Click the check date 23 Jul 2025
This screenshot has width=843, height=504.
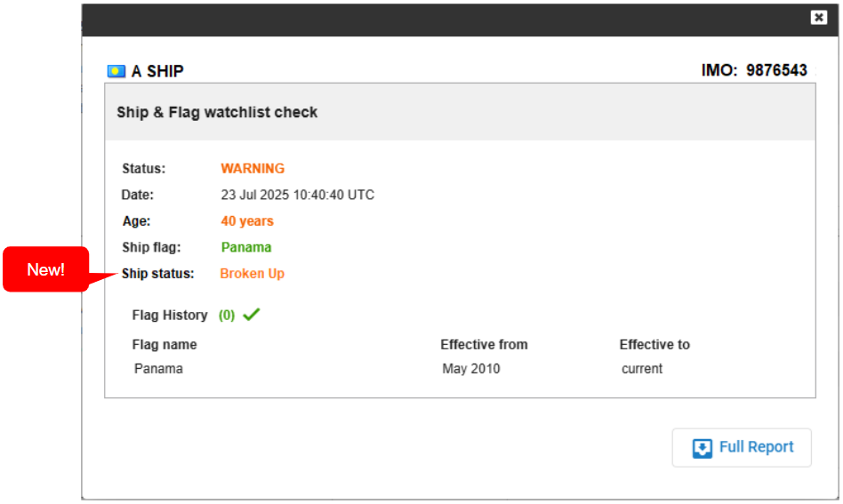point(297,195)
